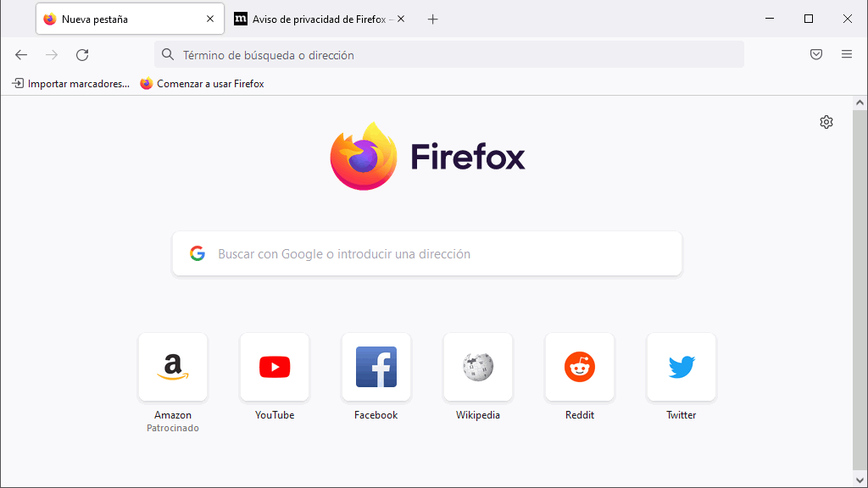Image resolution: width=868 pixels, height=488 pixels.
Task: Open the Reddit shortcut tile
Action: 580,367
